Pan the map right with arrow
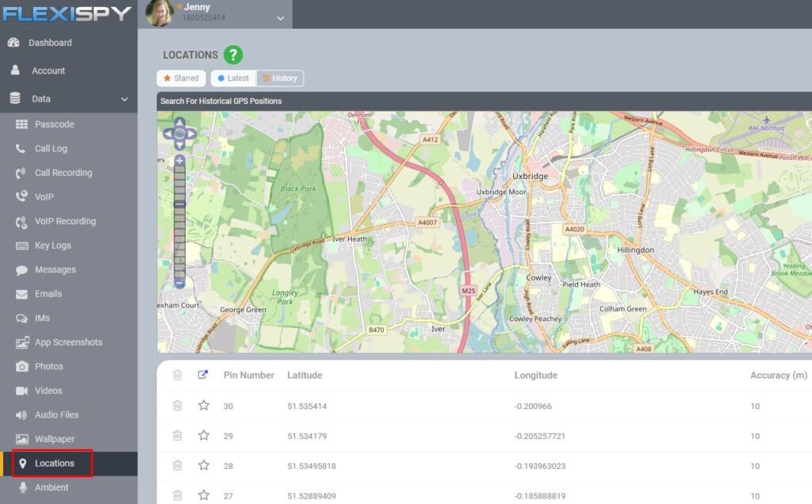The width and height of the screenshot is (812, 504). 191,134
